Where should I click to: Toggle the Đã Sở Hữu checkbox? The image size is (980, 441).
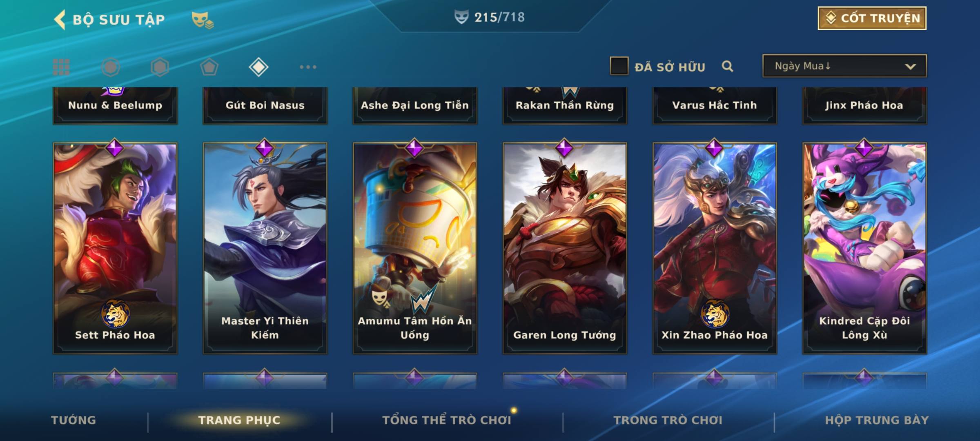point(619,66)
